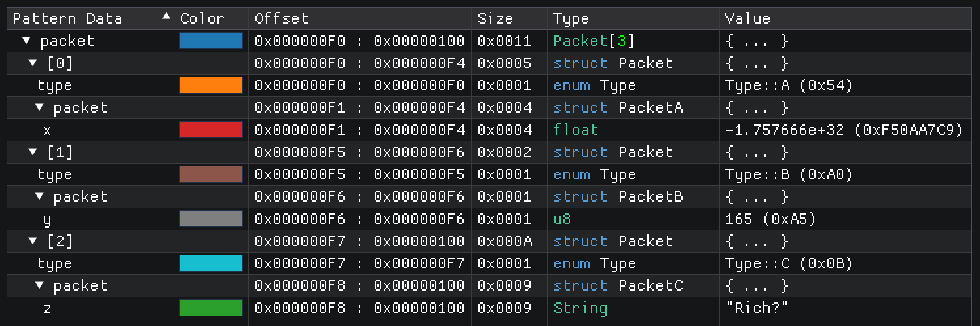
Task: Click the Value column header
Action: point(747,18)
